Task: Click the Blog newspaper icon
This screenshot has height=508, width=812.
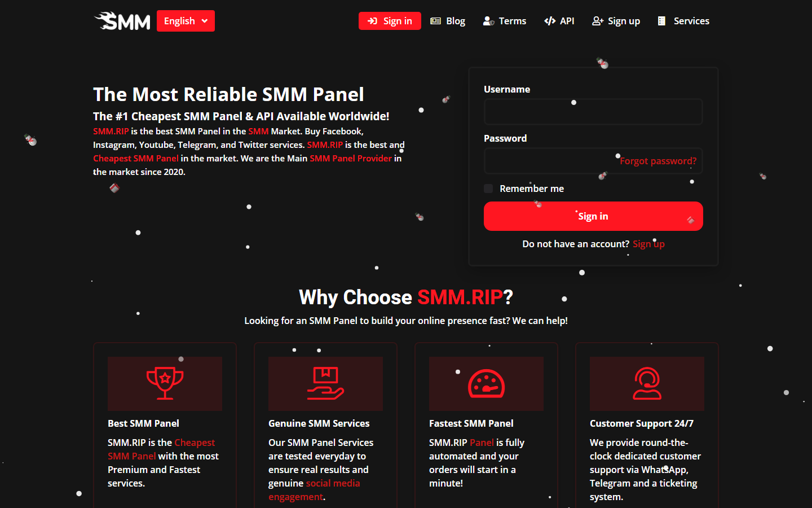Action: pyautogui.click(x=435, y=21)
